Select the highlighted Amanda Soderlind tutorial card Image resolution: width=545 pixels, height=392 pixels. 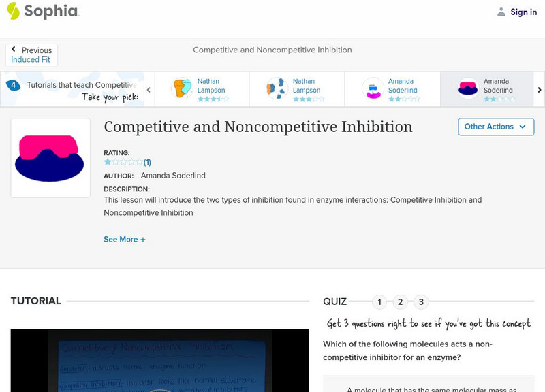(x=487, y=89)
